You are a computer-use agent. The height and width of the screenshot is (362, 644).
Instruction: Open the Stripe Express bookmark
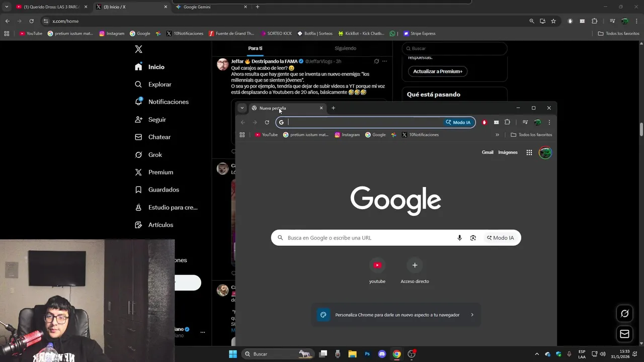point(420,34)
